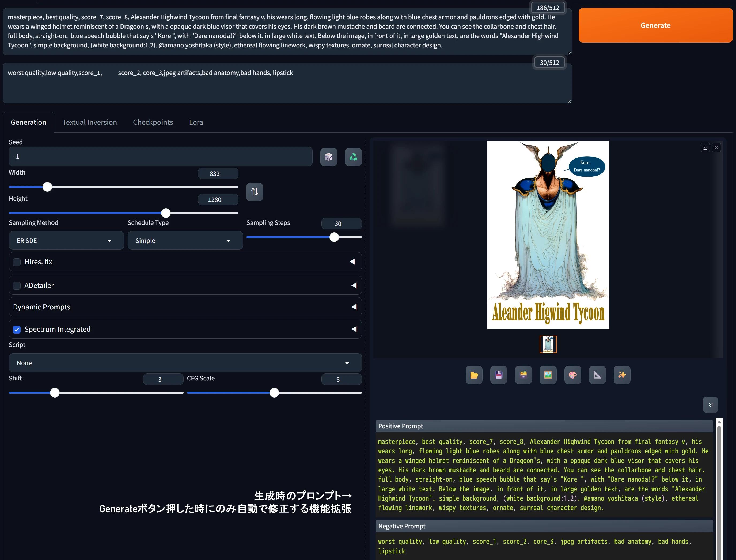Open the Sampling Method dropdown
This screenshot has height=560, width=736.
(x=66, y=241)
